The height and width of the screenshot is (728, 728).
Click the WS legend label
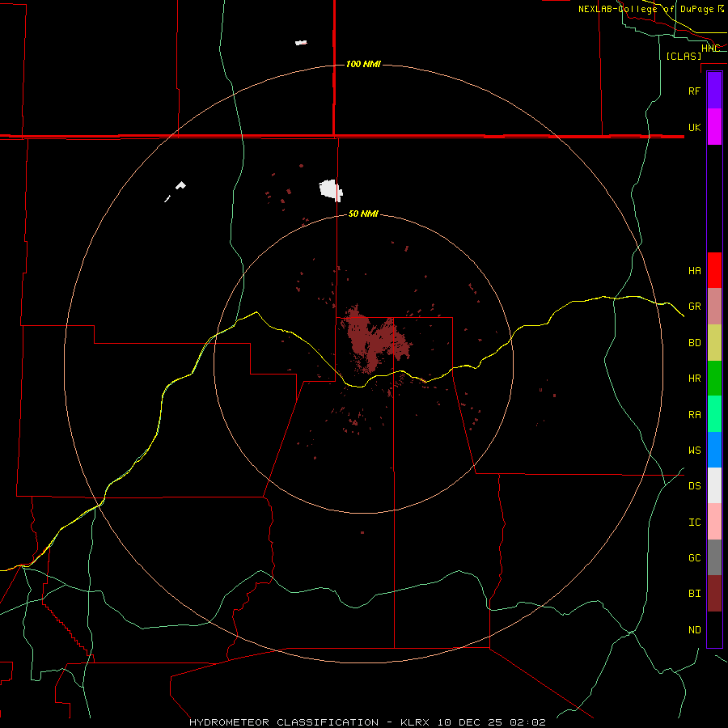tap(695, 450)
